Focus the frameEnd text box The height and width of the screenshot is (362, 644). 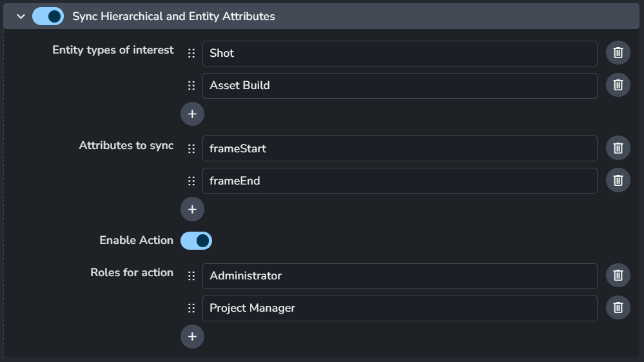pyautogui.click(x=400, y=181)
